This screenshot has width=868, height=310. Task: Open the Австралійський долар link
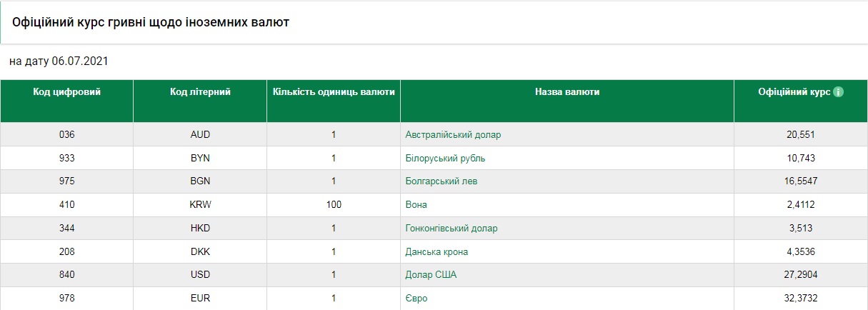(x=453, y=134)
